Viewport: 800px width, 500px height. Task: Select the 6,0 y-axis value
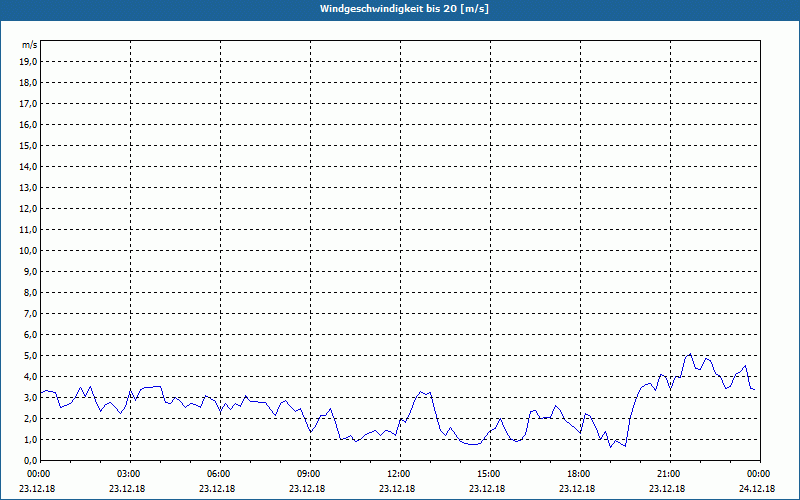[30, 335]
